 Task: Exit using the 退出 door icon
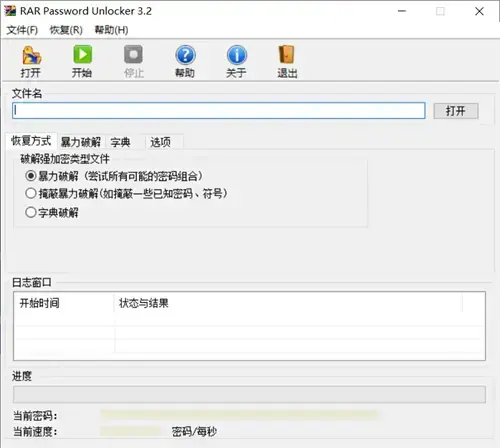tap(287, 55)
